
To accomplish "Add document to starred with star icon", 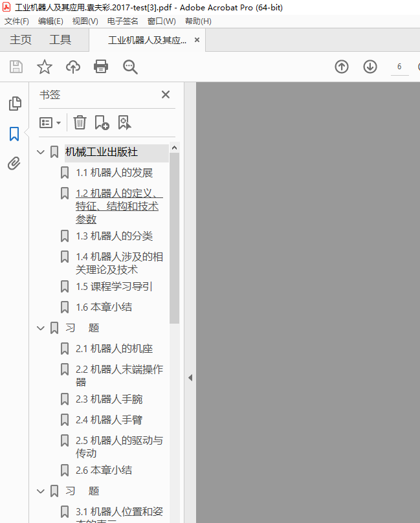I will pos(45,67).
